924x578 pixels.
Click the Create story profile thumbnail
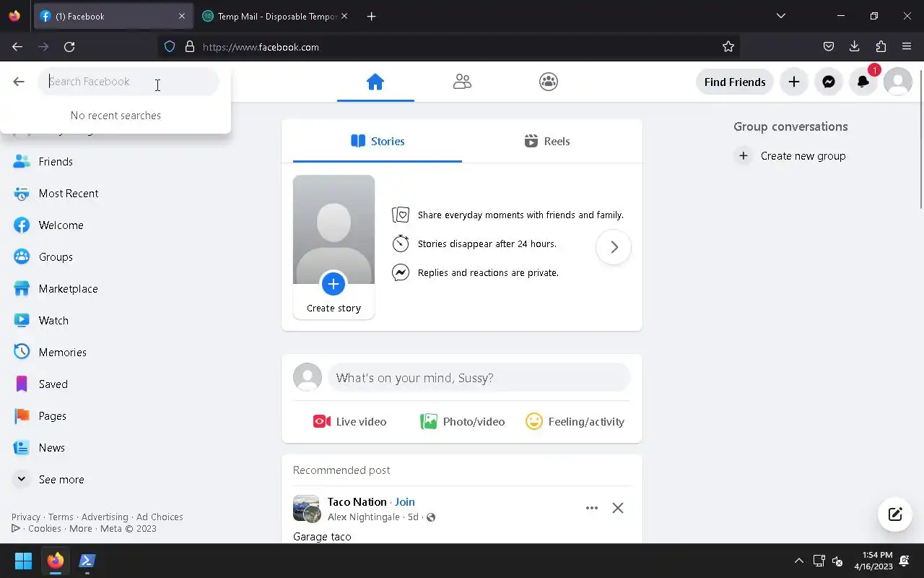[x=334, y=230]
